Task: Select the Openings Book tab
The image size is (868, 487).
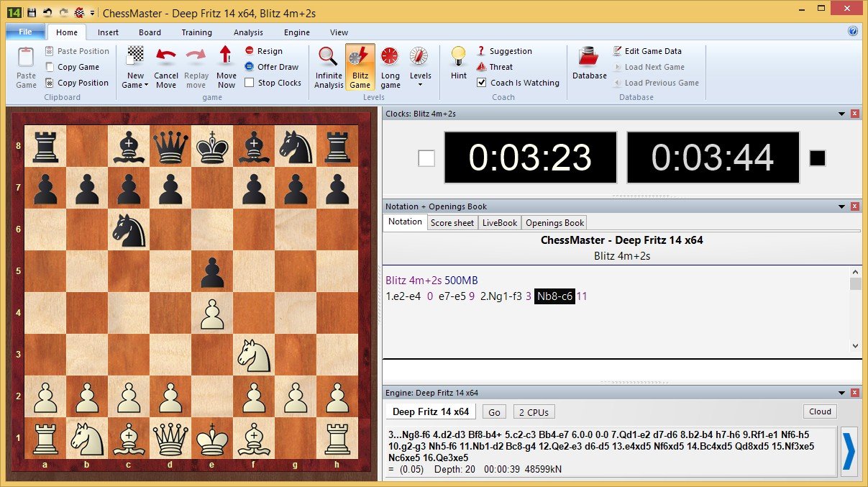Action: [554, 223]
